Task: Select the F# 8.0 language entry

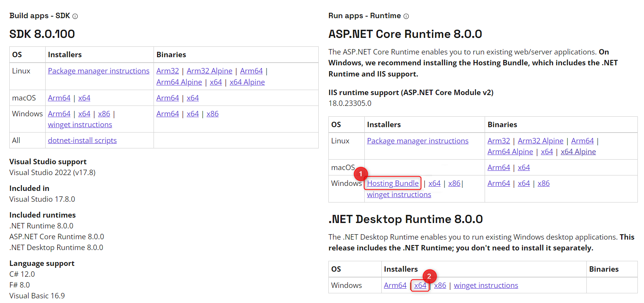Action: tap(19, 285)
